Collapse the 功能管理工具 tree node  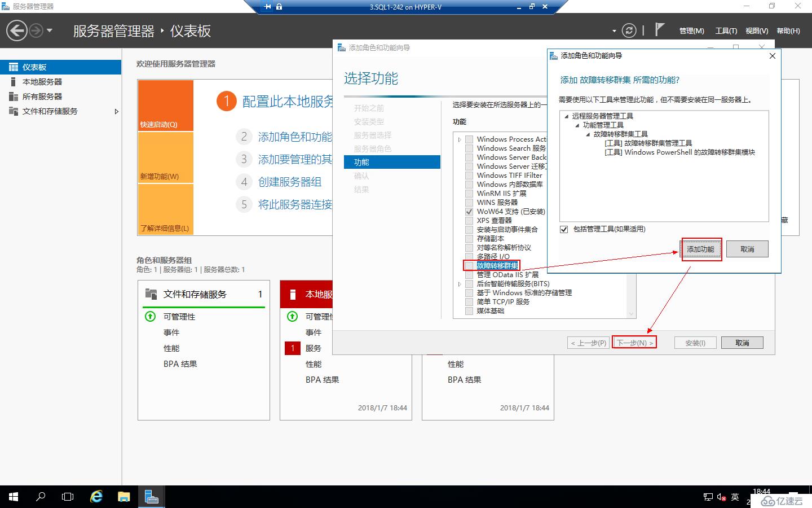pos(577,125)
